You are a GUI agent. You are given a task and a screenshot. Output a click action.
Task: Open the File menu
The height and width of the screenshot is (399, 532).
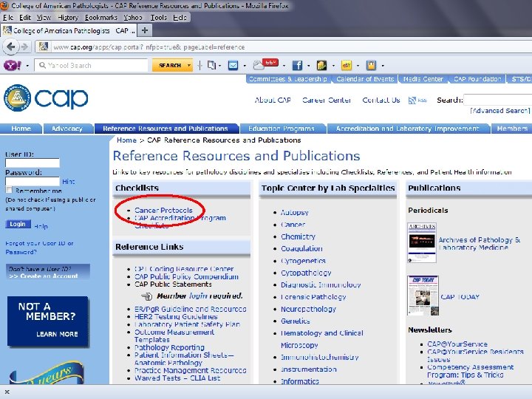pyautogui.click(x=8, y=17)
